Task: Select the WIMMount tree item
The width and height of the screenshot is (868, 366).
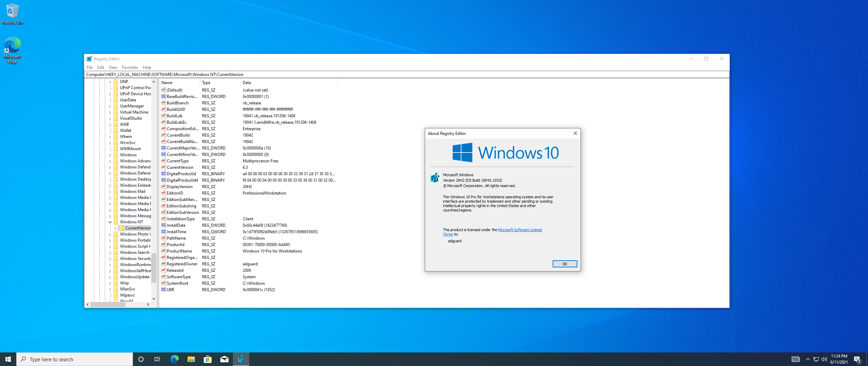Action: [130, 149]
